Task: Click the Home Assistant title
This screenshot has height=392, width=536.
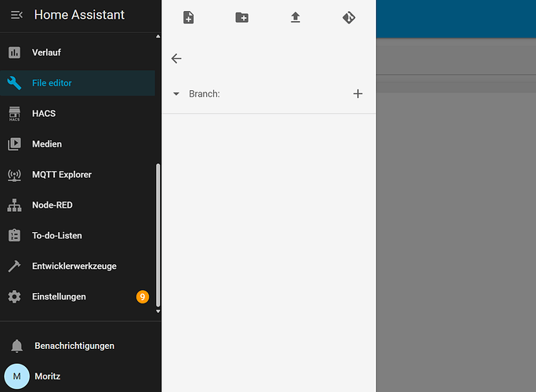Action: (x=79, y=15)
